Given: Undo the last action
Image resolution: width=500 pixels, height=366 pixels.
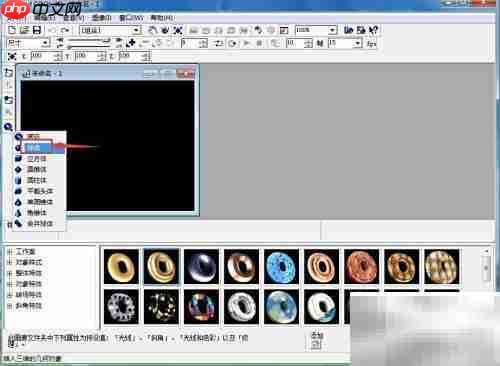Looking at the screenshot, I should [x=53, y=30].
